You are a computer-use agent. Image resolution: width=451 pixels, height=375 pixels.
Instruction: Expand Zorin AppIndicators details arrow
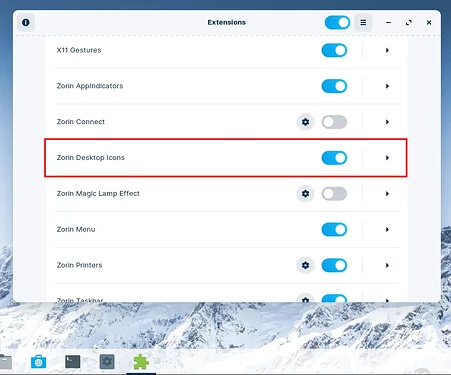387,86
